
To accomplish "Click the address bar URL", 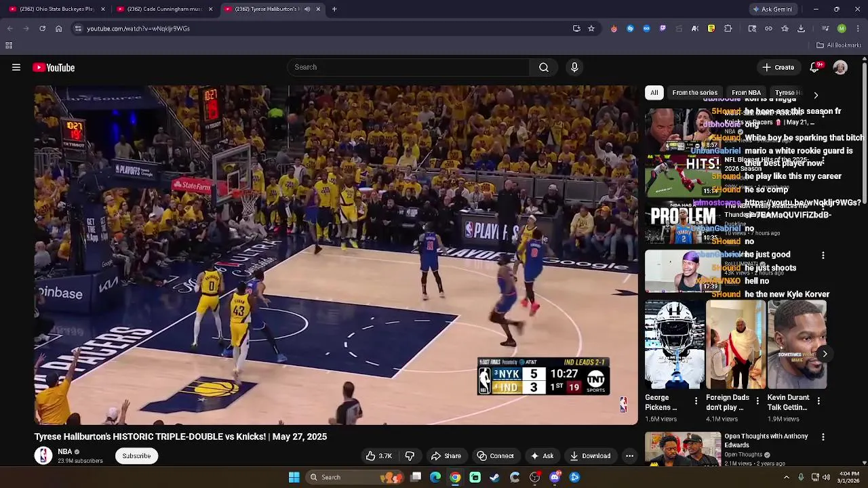I will (138, 28).
